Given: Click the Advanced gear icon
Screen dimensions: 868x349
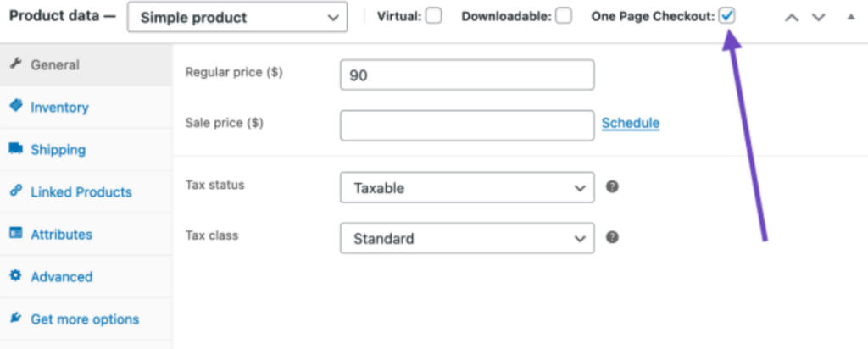Looking at the screenshot, I should [15, 276].
